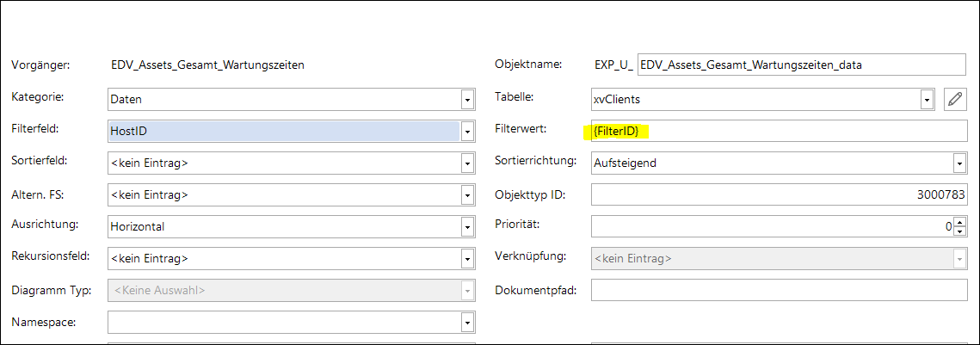Expand the Sortierrichtung dropdown set to Aufsteigend

coord(958,163)
